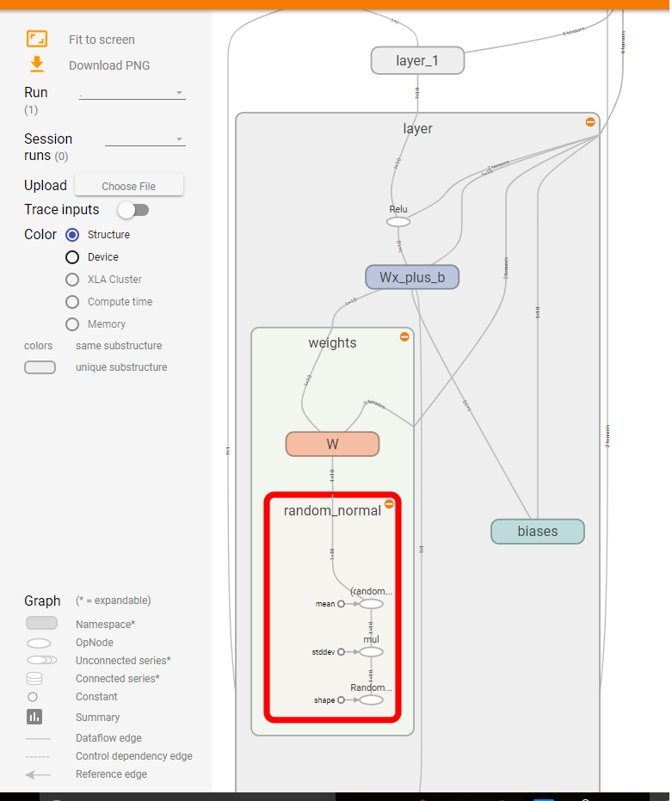
Task: Click the Fit to screen icon
Action: click(x=37, y=39)
